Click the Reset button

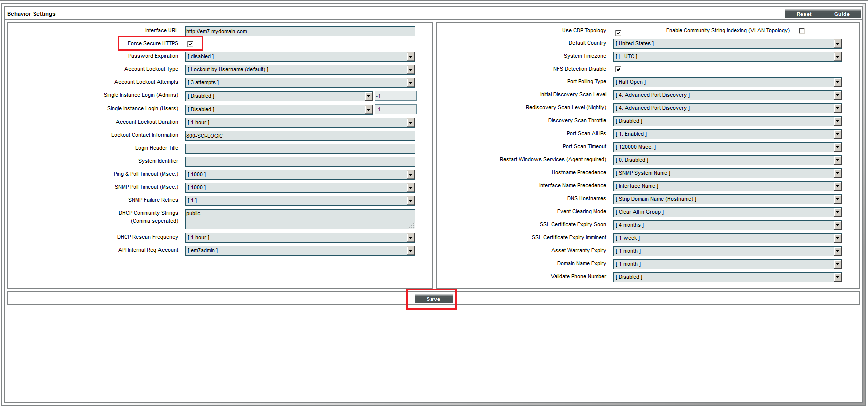[804, 14]
